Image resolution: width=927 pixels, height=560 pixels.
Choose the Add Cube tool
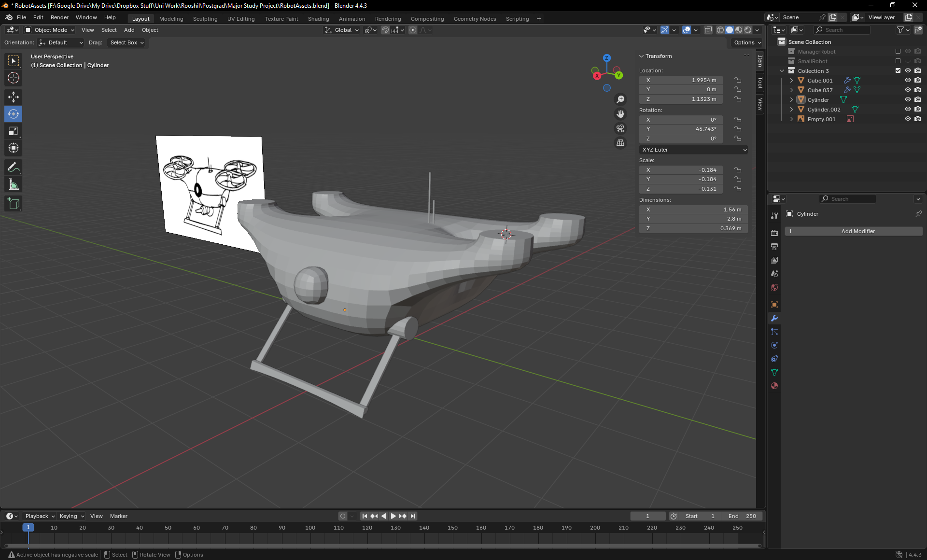[x=14, y=204]
